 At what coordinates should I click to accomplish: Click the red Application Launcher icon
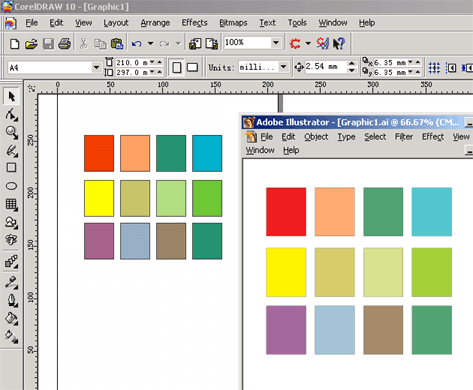295,44
